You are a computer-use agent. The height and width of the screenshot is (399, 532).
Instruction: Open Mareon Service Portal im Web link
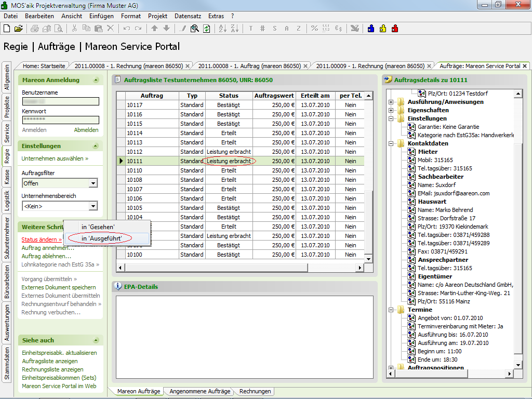[x=59, y=386]
